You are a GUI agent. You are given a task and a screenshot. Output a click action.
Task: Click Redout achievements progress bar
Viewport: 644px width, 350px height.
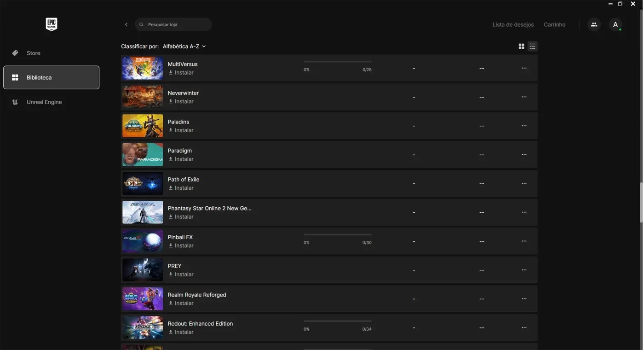pos(338,321)
